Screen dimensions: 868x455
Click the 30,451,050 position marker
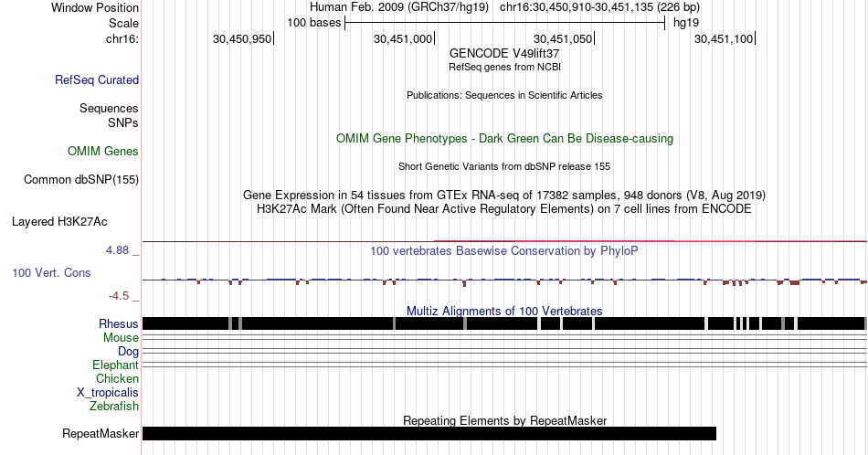point(564,38)
